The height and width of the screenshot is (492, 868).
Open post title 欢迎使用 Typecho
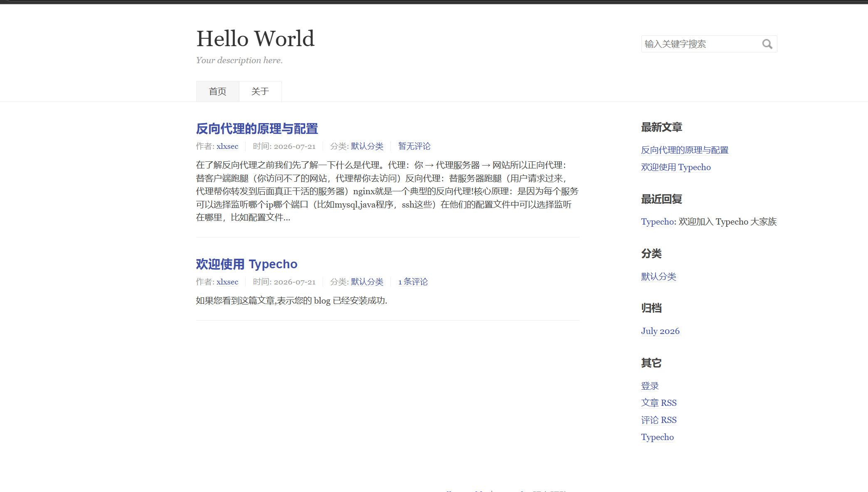pos(247,264)
